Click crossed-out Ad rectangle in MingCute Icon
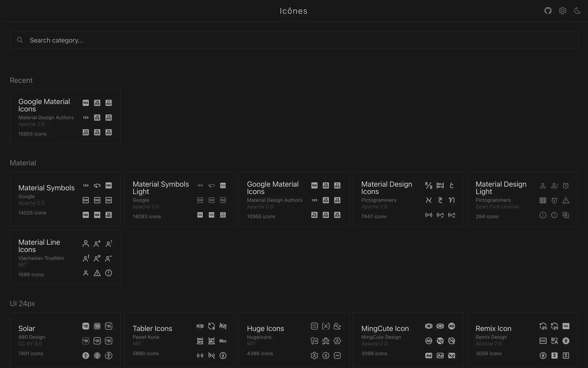The image size is (588, 368). [x=452, y=356]
